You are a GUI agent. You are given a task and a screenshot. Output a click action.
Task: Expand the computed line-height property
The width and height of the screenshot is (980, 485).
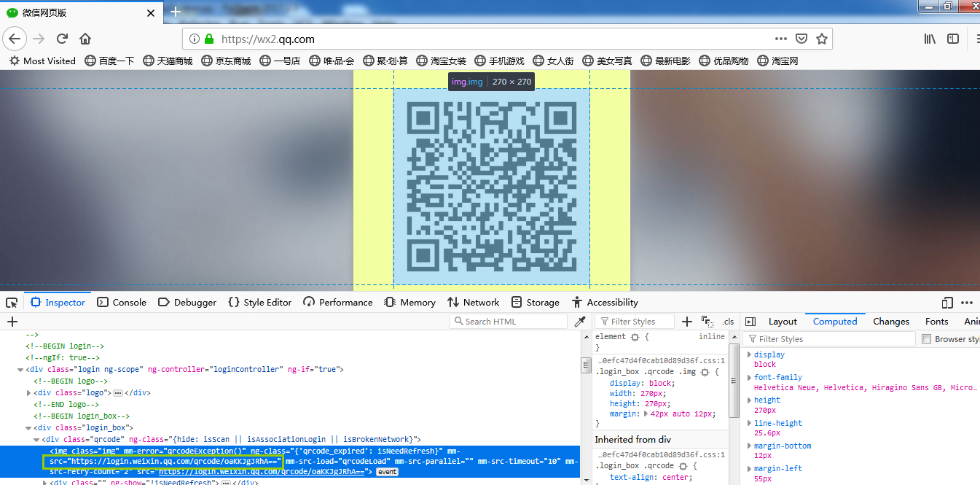coord(749,423)
